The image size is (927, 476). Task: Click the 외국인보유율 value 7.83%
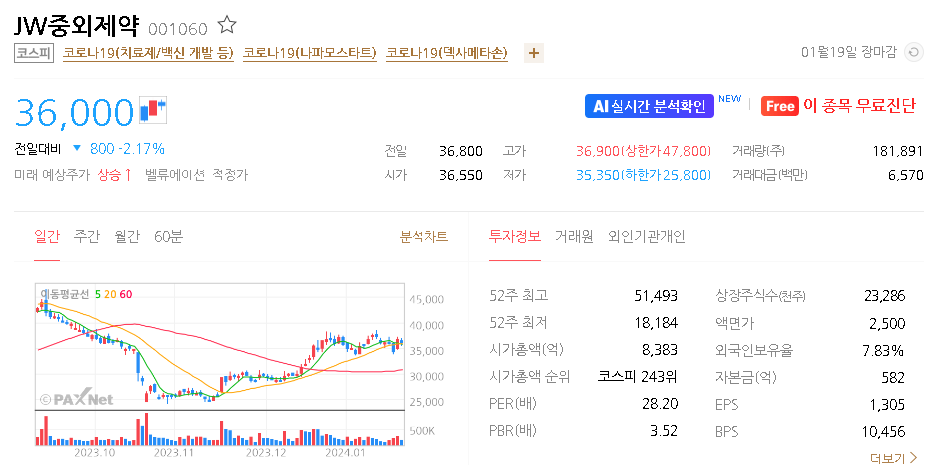(883, 351)
